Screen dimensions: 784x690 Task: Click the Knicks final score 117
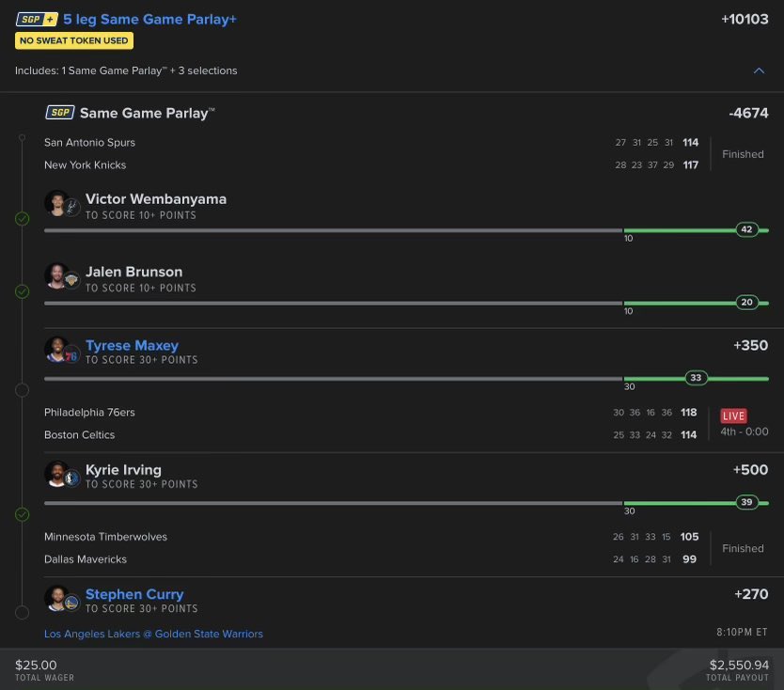[x=691, y=165]
